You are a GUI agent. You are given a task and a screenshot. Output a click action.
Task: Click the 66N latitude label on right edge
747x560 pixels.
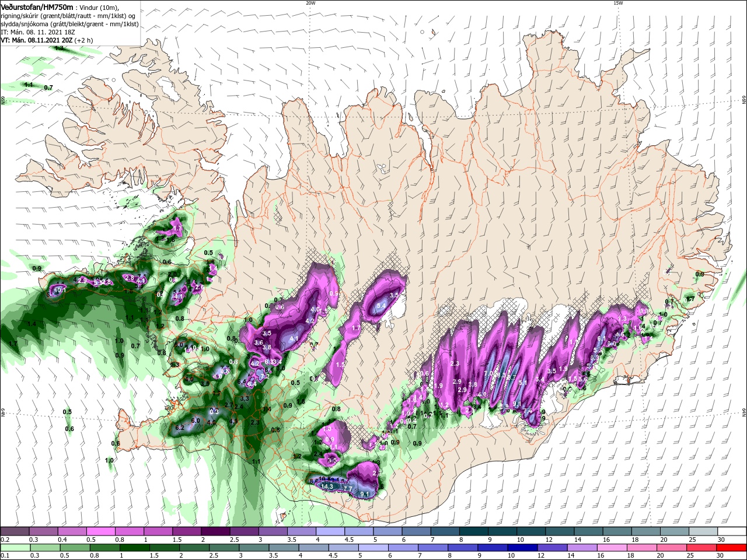pyautogui.click(x=744, y=101)
